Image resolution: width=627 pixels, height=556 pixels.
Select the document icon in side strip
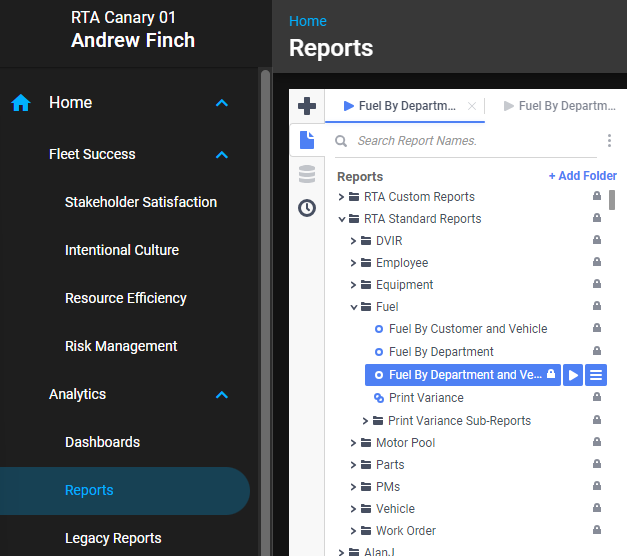pos(307,140)
